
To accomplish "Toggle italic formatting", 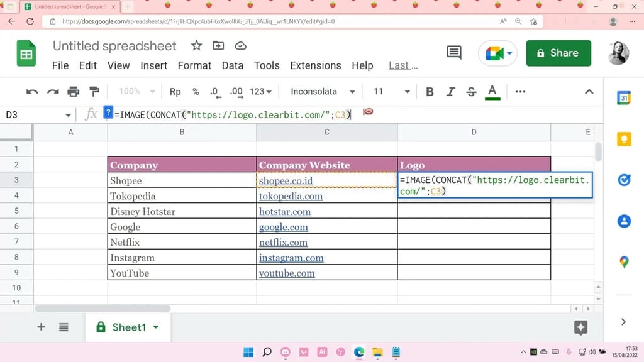I will pos(450,92).
